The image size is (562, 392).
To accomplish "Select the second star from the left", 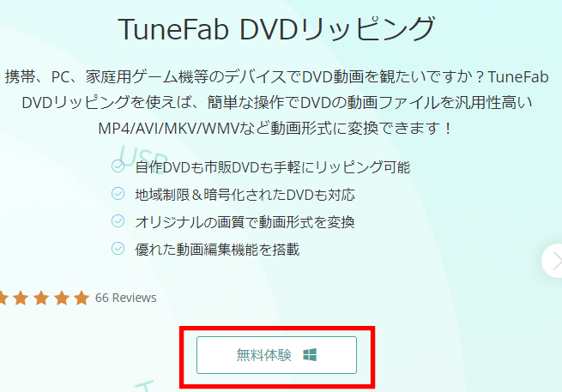I will 21,298.
